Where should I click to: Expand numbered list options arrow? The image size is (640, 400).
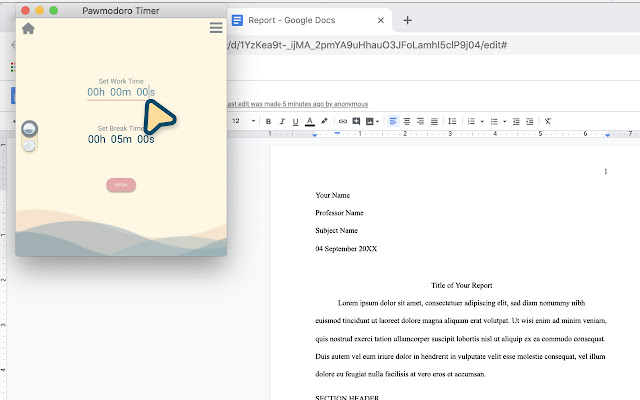(482, 122)
